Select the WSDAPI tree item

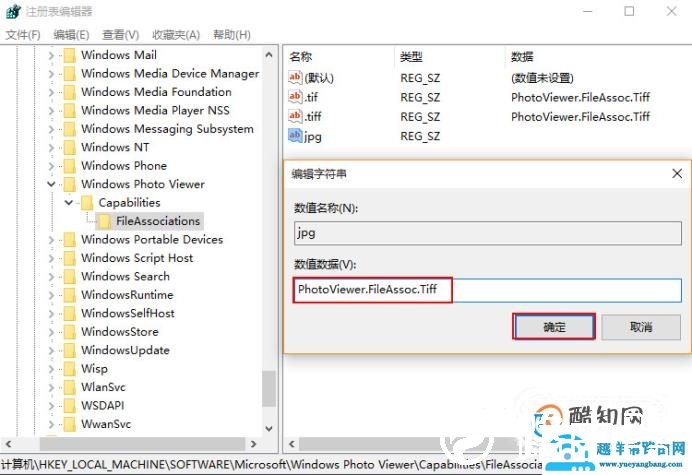click(103, 406)
